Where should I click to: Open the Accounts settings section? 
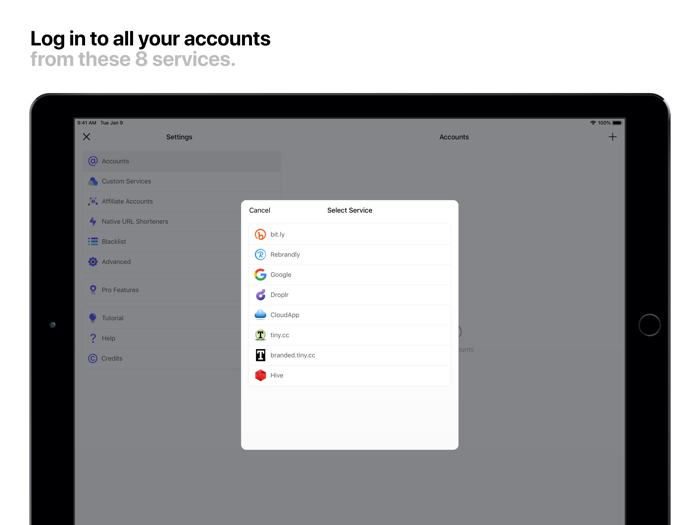pos(182,161)
